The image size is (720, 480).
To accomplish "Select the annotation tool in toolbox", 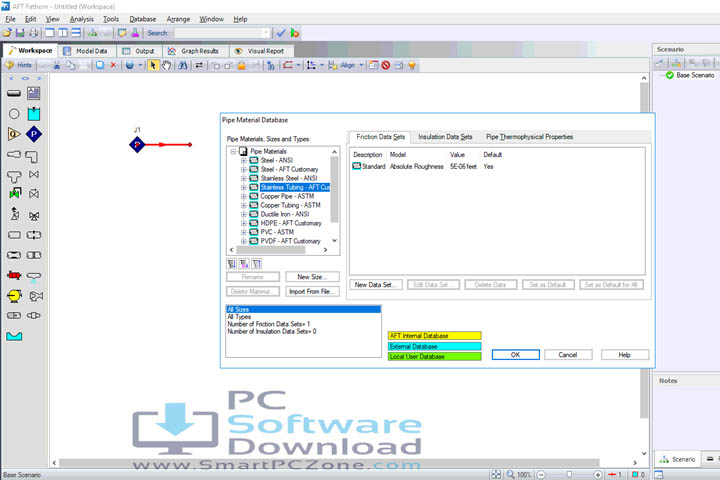I will (x=34, y=94).
